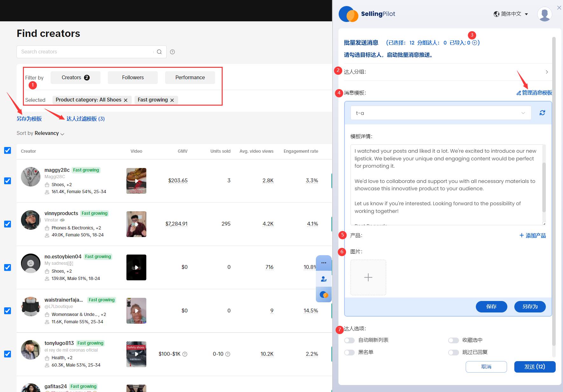Viewport: 563px width, 392px height.
Task: Uncheck the no.estoybien04 row checkbox
Action: click(x=8, y=268)
